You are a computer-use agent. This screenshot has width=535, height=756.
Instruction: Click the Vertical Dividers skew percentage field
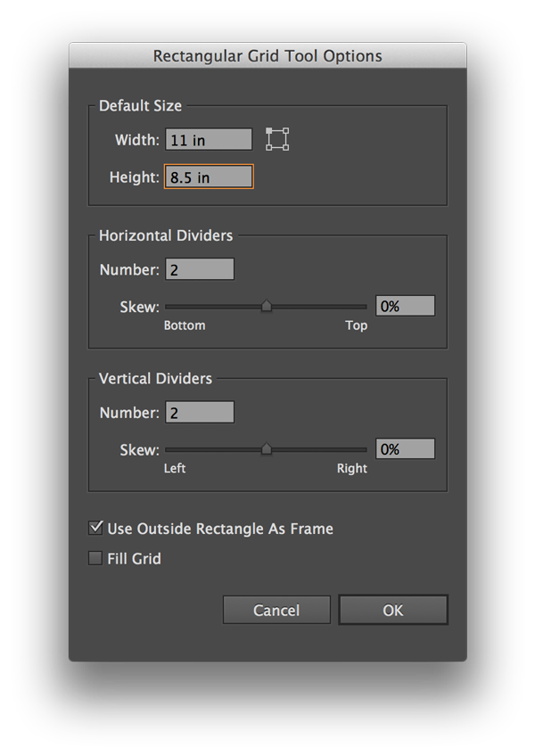pos(405,449)
